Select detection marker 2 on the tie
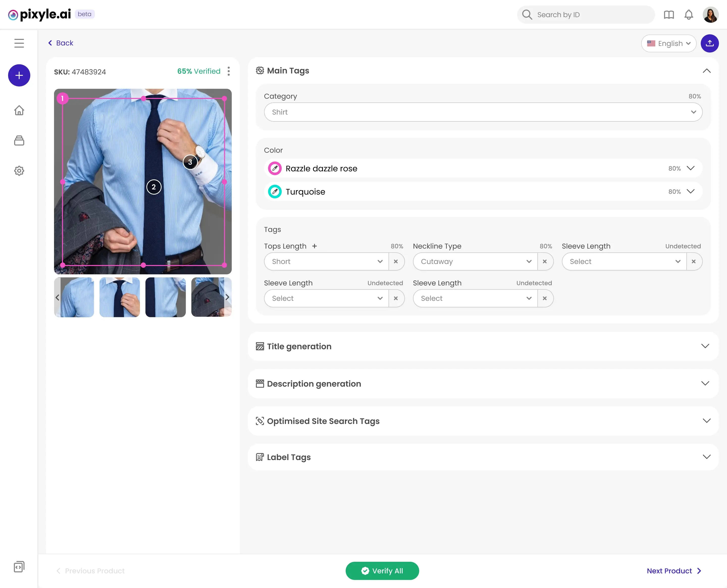This screenshot has width=727, height=588. click(x=154, y=187)
